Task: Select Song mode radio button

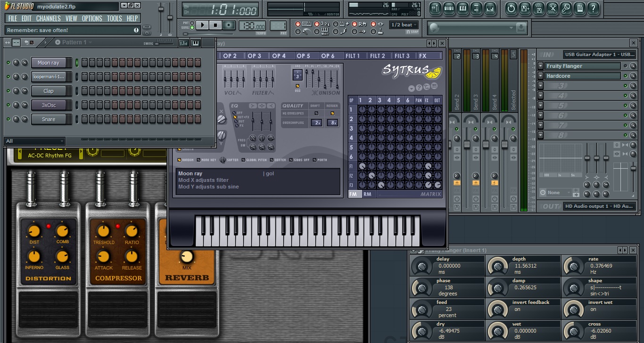Action: click(x=192, y=28)
